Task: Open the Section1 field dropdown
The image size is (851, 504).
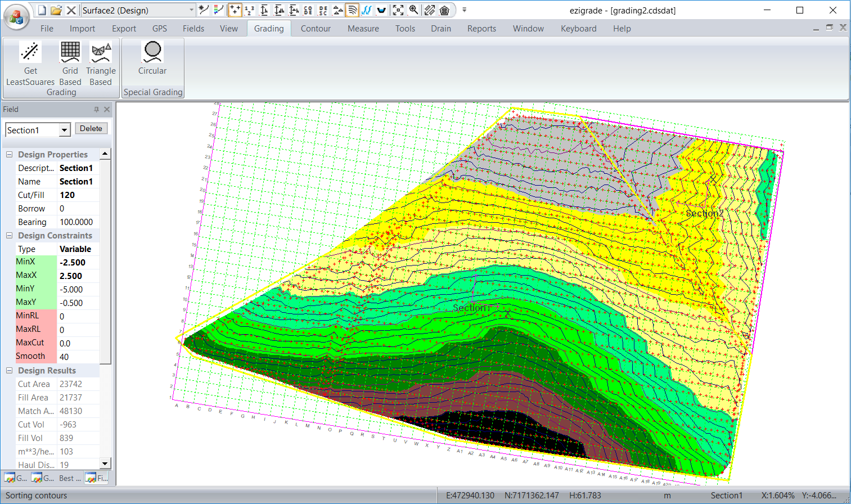Action: 65,130
